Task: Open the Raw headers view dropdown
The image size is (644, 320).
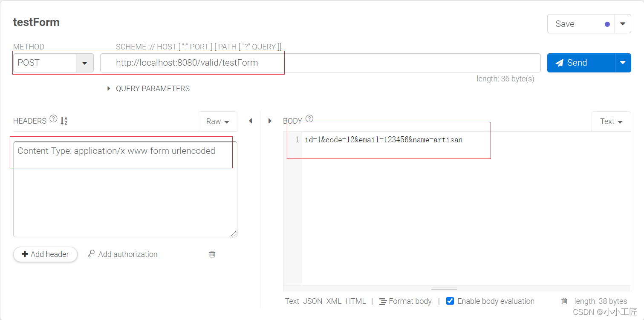Action: tap(217, 121)
